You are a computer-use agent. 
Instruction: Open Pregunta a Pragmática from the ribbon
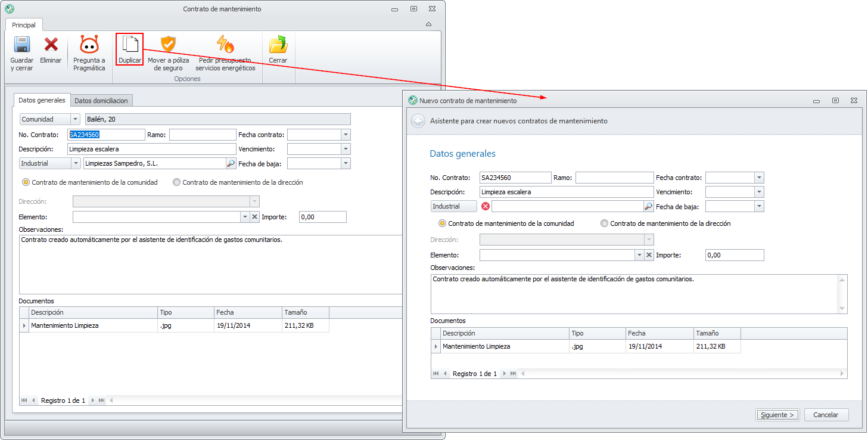coord(89,45)
